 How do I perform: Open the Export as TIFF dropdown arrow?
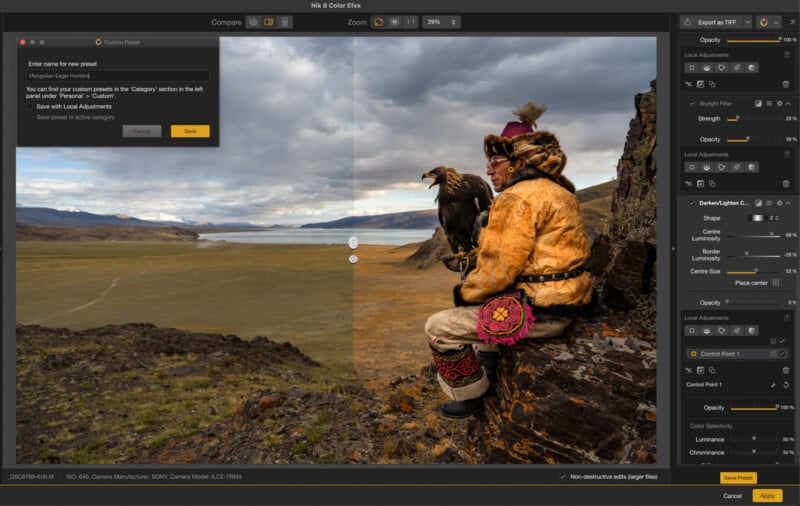747,21
